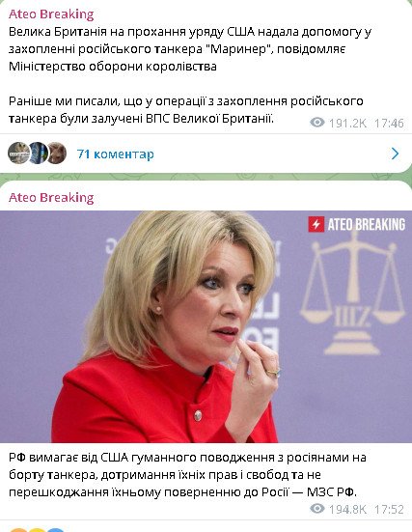
Task: Click the first commenter avatar
Action: point(18,153)
